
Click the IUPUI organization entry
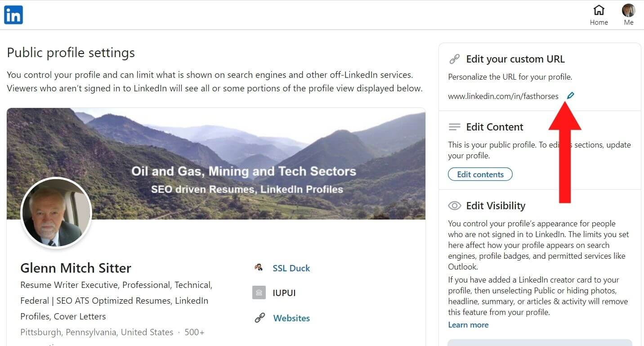click(284, 292)
